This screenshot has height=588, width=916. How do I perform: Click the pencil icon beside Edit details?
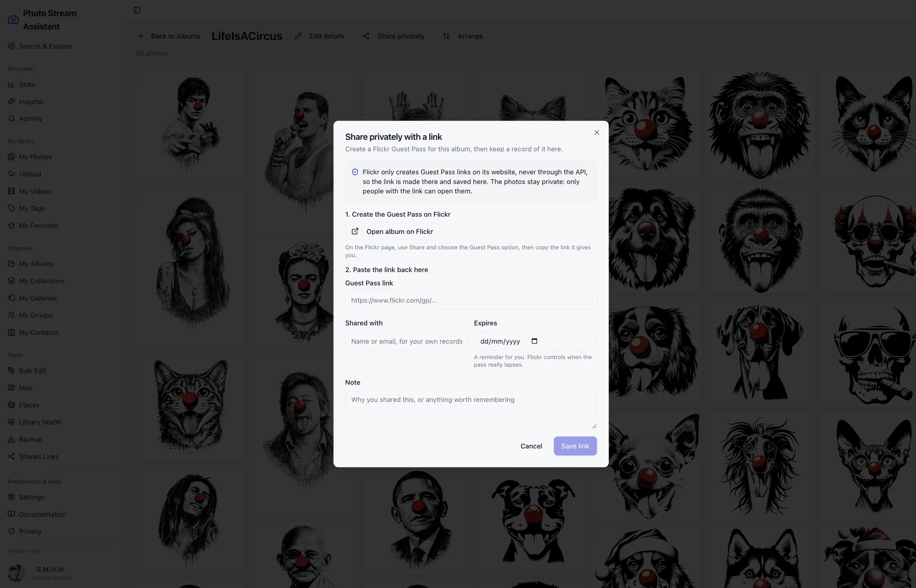[x=298, y=36]
